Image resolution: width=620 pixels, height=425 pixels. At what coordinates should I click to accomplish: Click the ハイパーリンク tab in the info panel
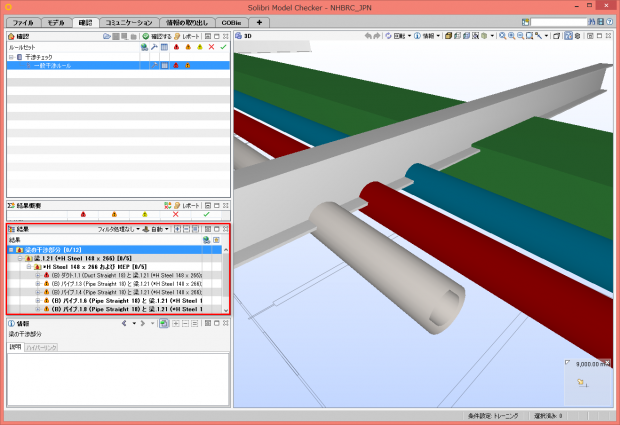41,347
